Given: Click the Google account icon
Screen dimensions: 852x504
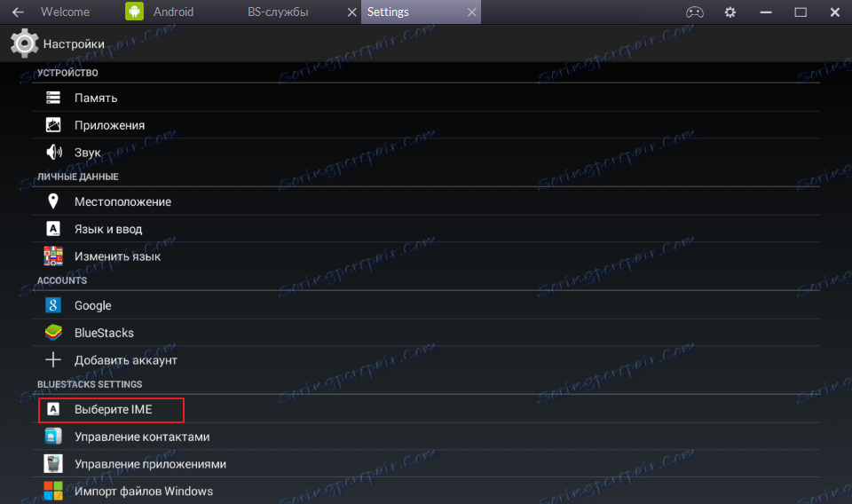Looking at the screenshot, I should pos(53,304).
